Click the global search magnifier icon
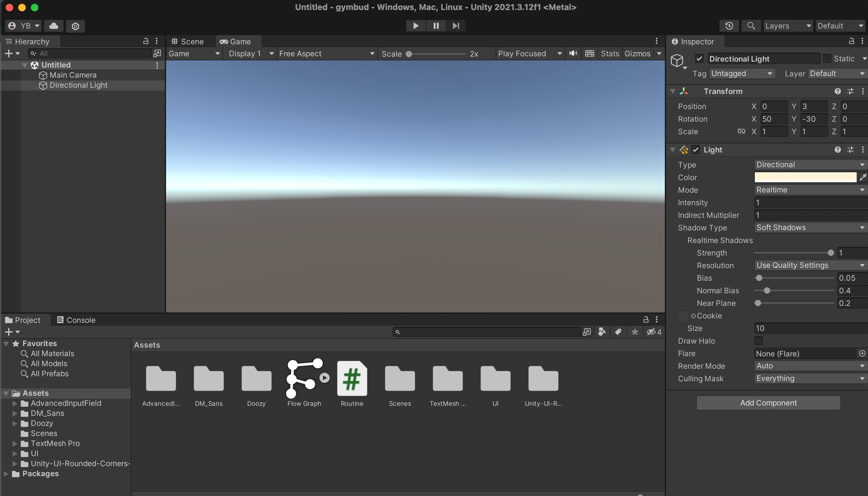The image size is (868, 496). coord(751,26)
